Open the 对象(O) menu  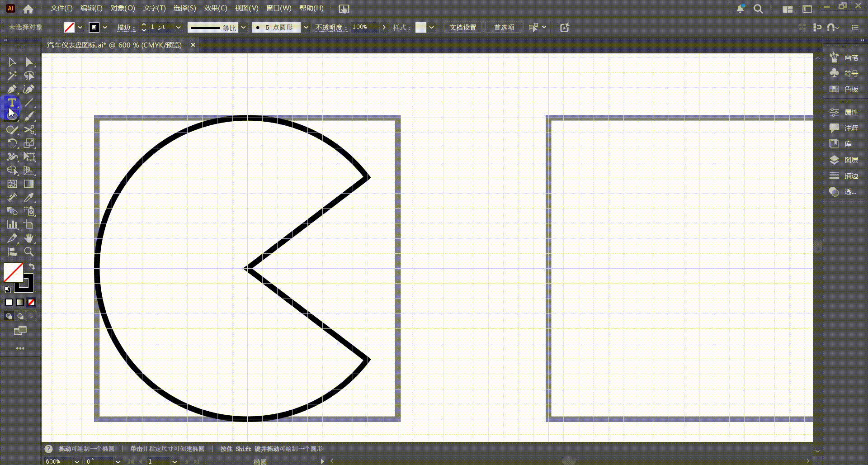click(x=123, y=8)
